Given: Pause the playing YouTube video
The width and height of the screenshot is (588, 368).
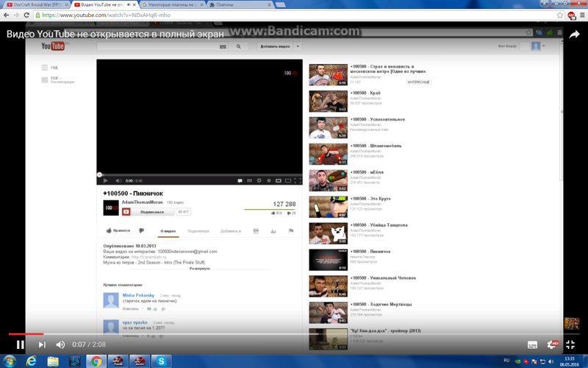Looking at the screenshot, I should [21, 344].
